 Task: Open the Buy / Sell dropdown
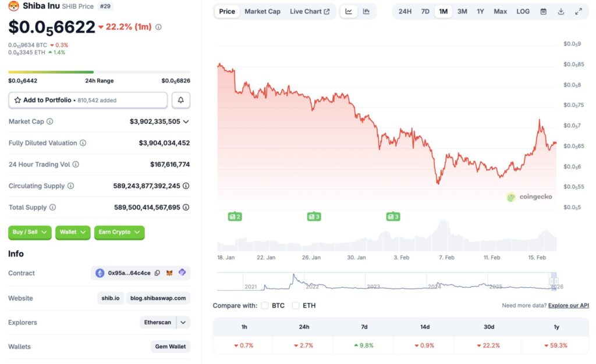[29, 232]
